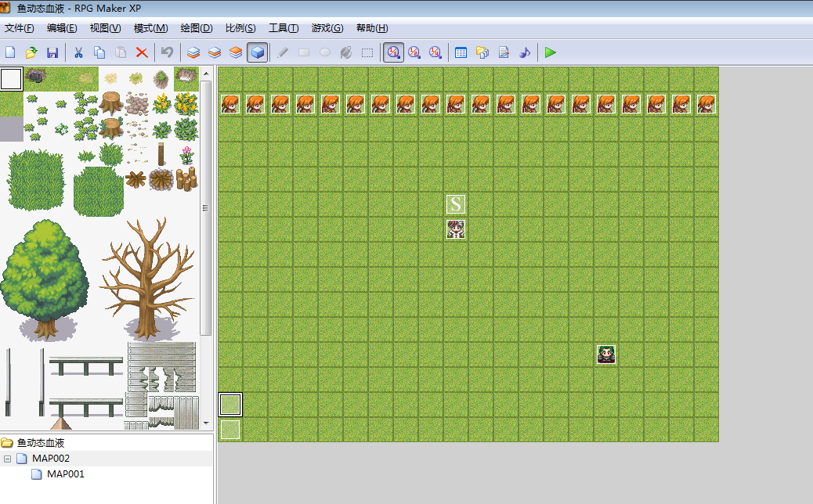Select the green-haired character event on map
Screen dimensions: 813x504
(x=606, y=355)
